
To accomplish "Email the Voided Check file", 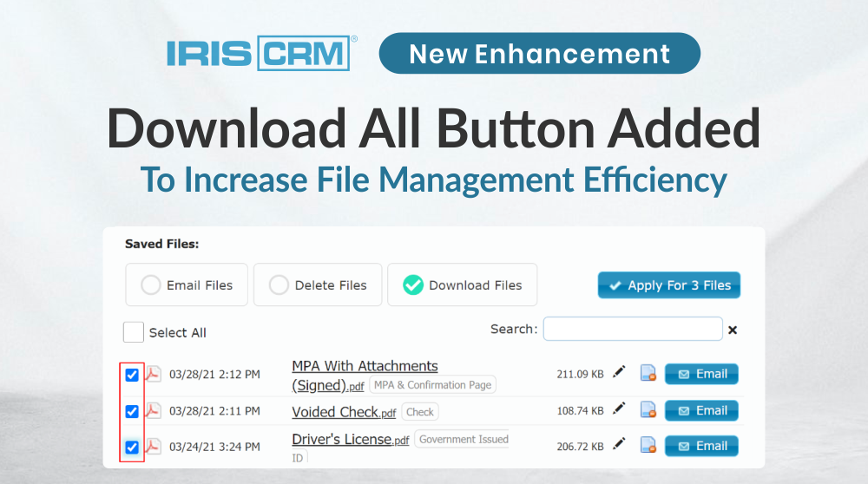I will tap(701, 410).
